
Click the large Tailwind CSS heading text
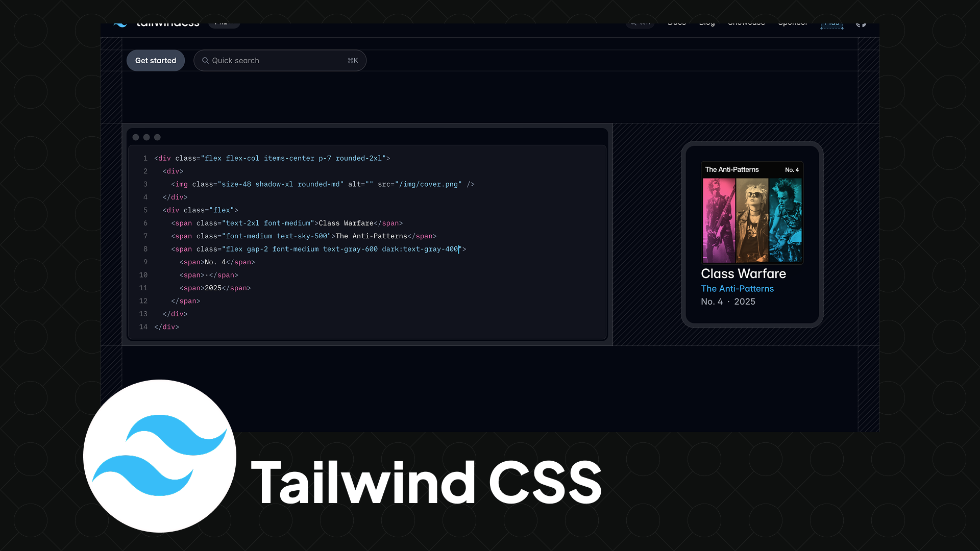click(x=426, y=482)
